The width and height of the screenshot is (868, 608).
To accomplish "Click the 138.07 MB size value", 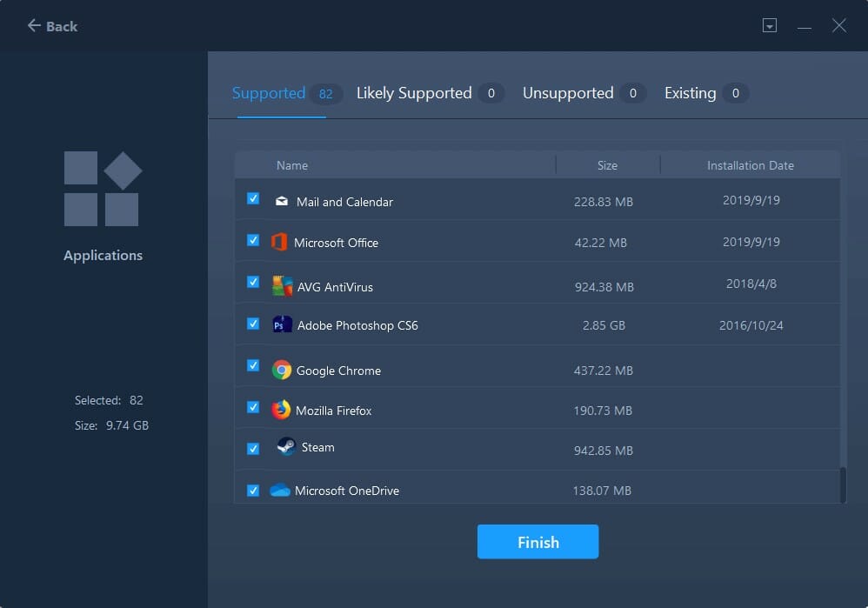I will coord(602,491).
